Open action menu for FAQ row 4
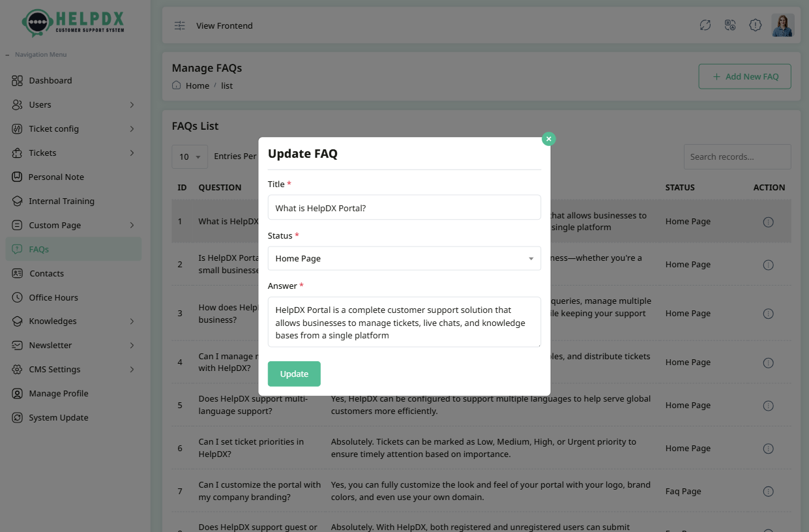This screenshot has height=532, width=809. [x=768, y=362]
